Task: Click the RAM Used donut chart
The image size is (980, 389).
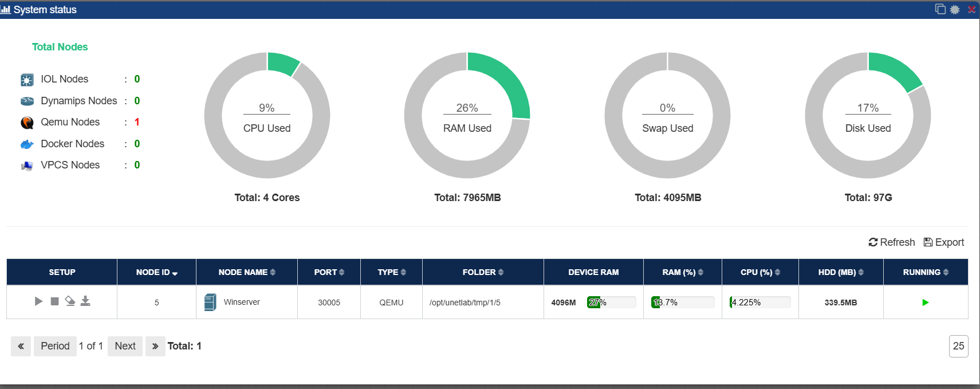Action: (467, 115)
